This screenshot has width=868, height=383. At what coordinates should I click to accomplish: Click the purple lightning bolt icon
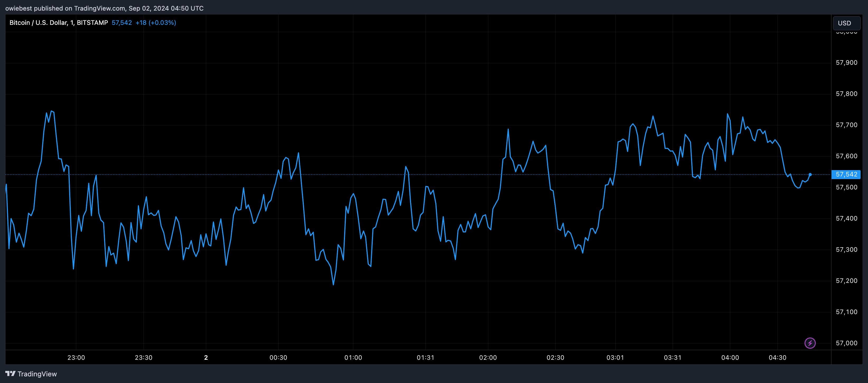click(x=810, y=343)
